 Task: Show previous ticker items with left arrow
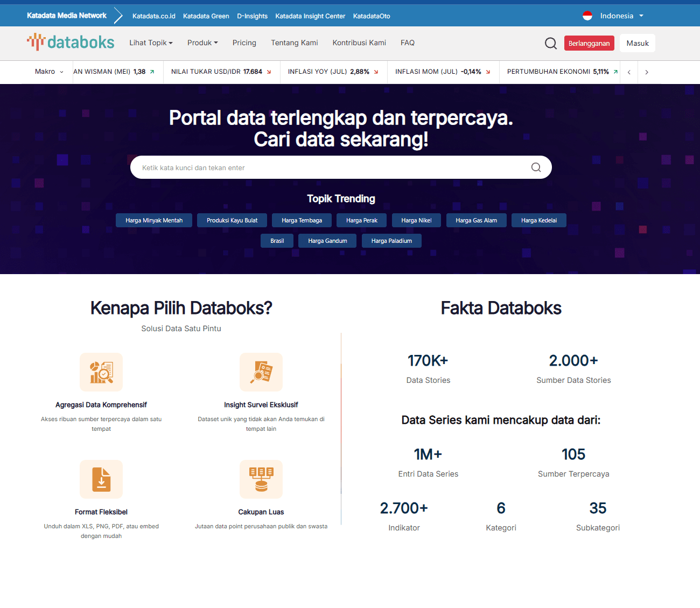pyautogui.click(x=629, y=72)
